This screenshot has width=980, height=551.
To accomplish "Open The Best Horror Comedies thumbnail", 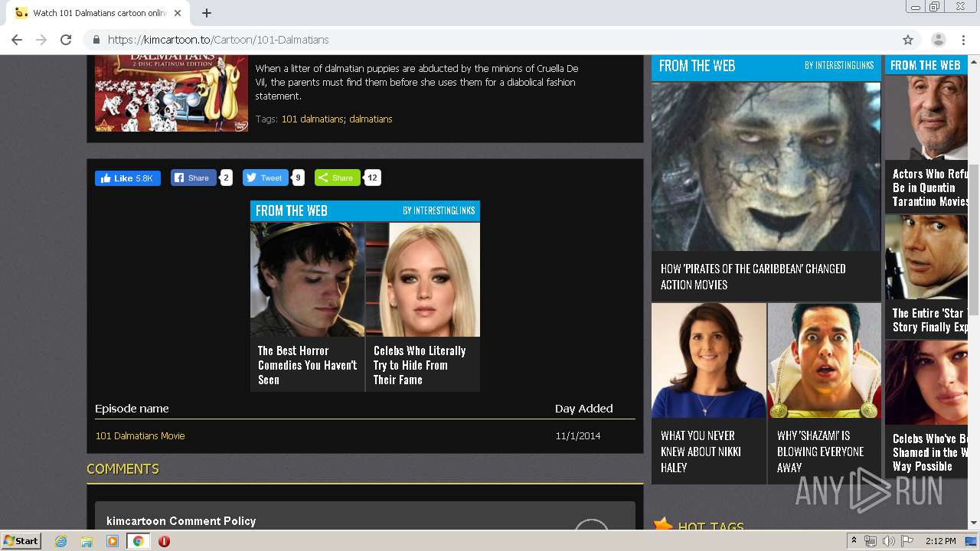I will click(308, 279).
